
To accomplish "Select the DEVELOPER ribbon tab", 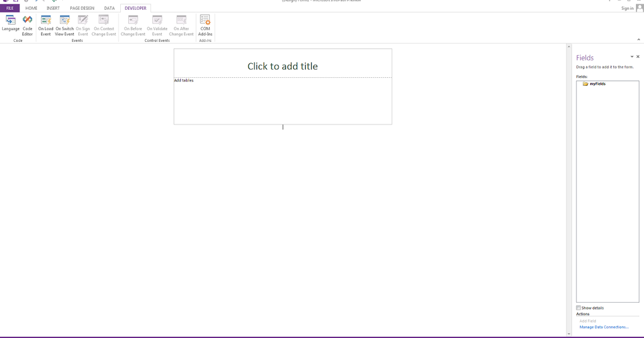I will 135,8.
